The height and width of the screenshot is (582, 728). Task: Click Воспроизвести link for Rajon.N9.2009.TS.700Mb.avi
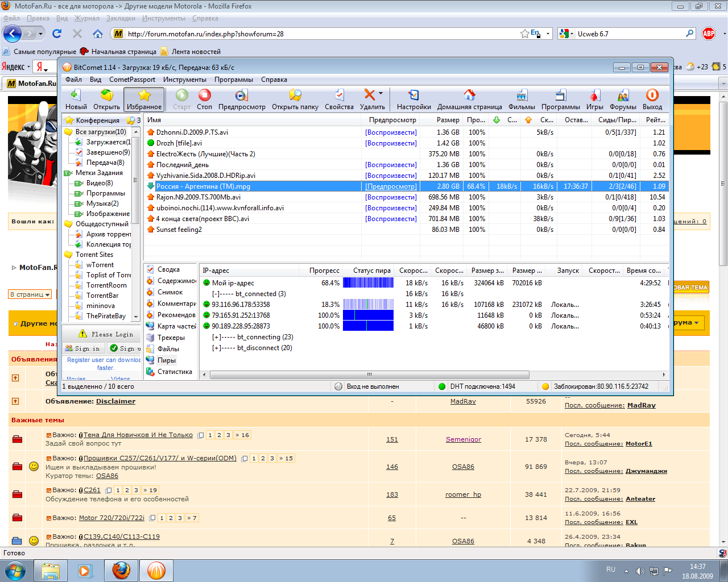391,197
